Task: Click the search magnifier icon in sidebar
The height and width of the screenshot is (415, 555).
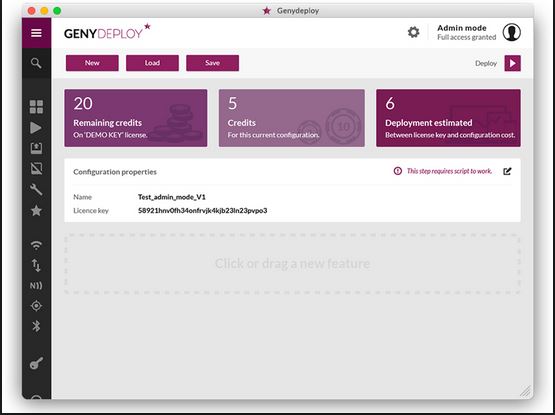Action: click(x=36, y=63)
